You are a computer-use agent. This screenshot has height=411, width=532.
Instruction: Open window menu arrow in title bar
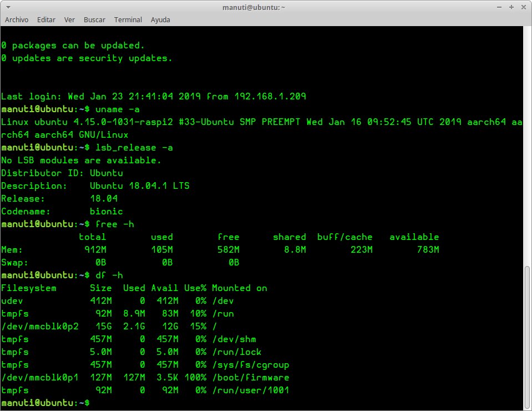click(x=8, y=7)
